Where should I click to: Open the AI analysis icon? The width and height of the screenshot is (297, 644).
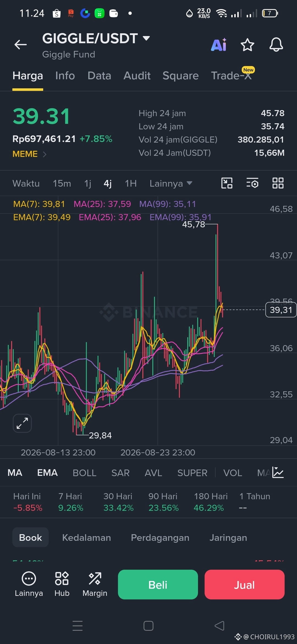click(219, 45)
